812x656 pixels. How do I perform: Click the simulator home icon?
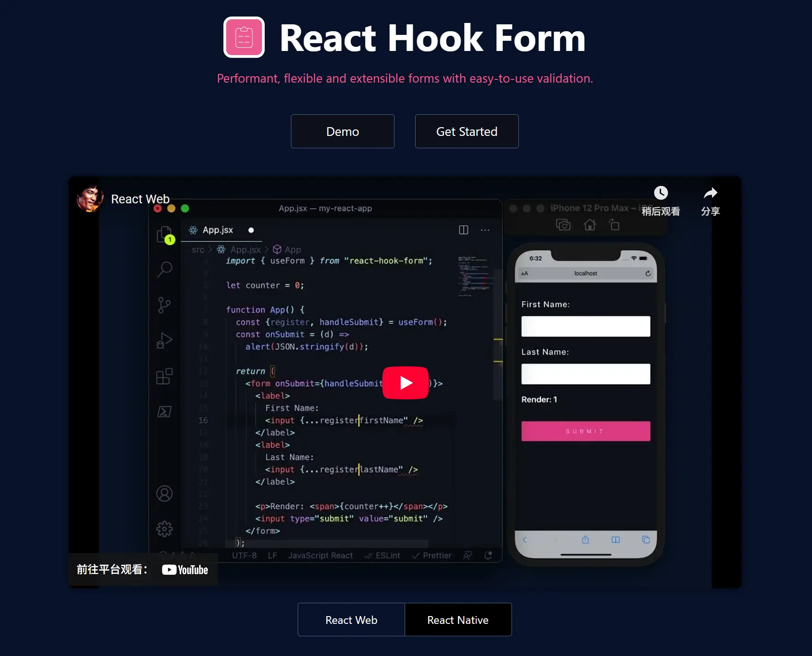590,225
